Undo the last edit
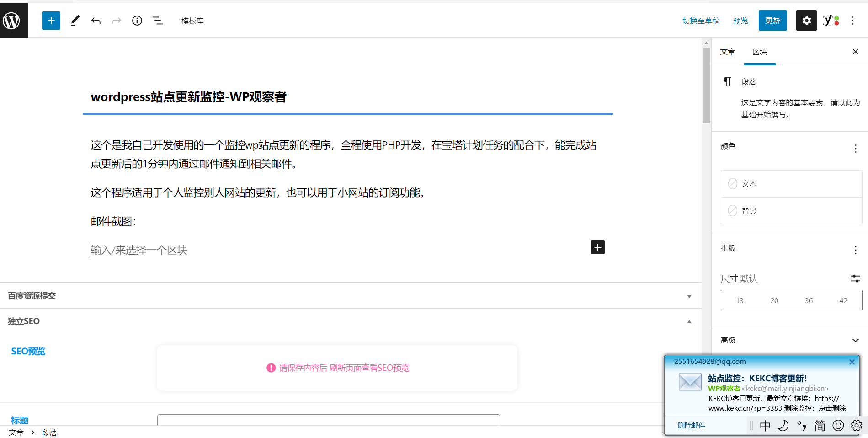Screen dimensions: 868x438 [96, 21]
